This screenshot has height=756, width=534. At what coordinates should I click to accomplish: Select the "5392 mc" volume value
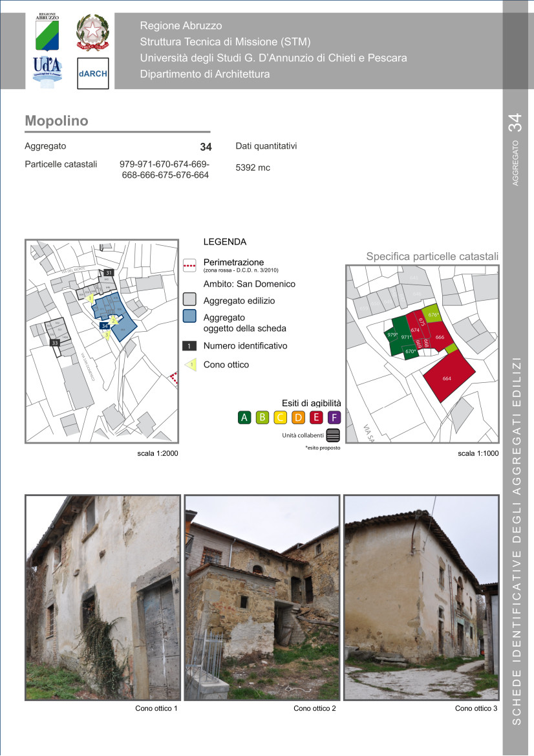tap(253, 167)
